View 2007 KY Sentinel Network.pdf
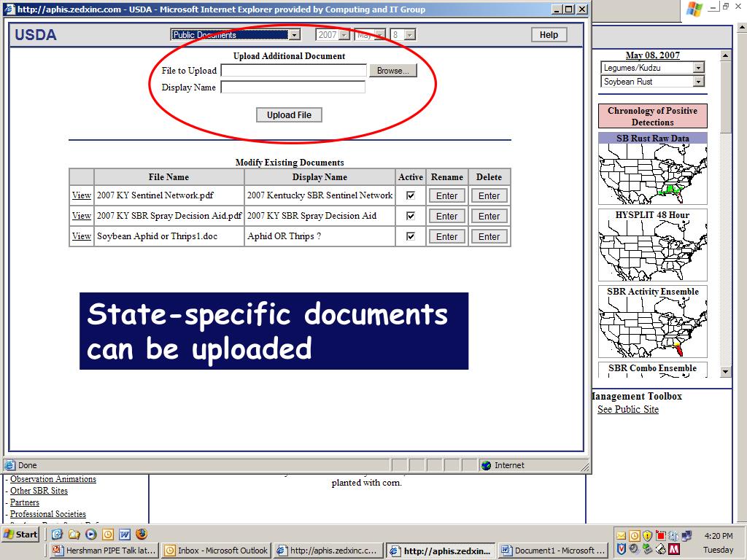747x560 pixels. pos(82,195)
